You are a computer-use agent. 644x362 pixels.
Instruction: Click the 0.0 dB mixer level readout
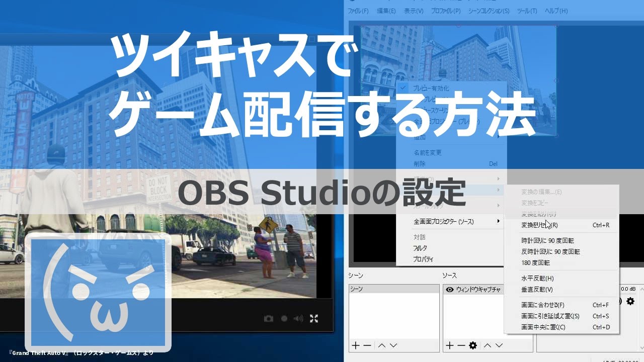coord(628,289)
